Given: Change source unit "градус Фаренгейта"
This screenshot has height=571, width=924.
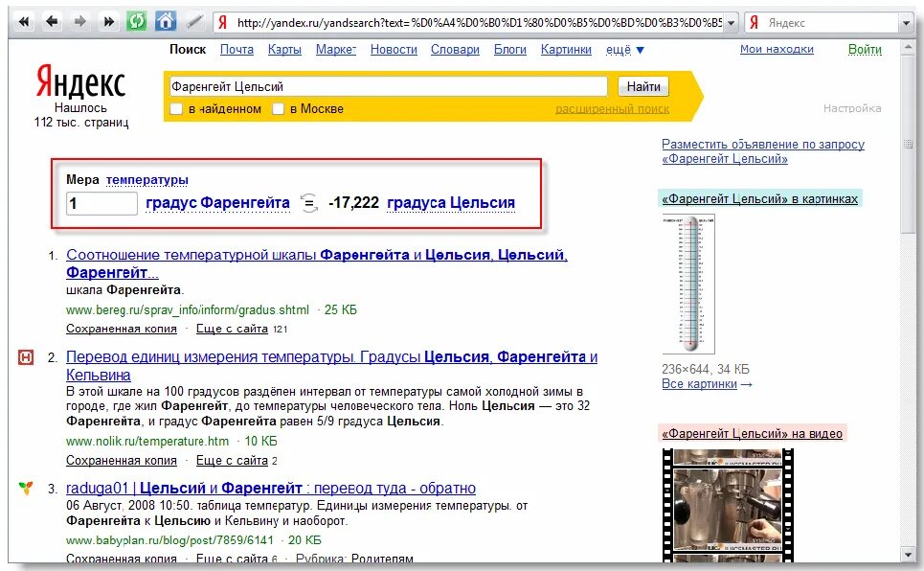Looking at the screenshot, I should point(217,203).
